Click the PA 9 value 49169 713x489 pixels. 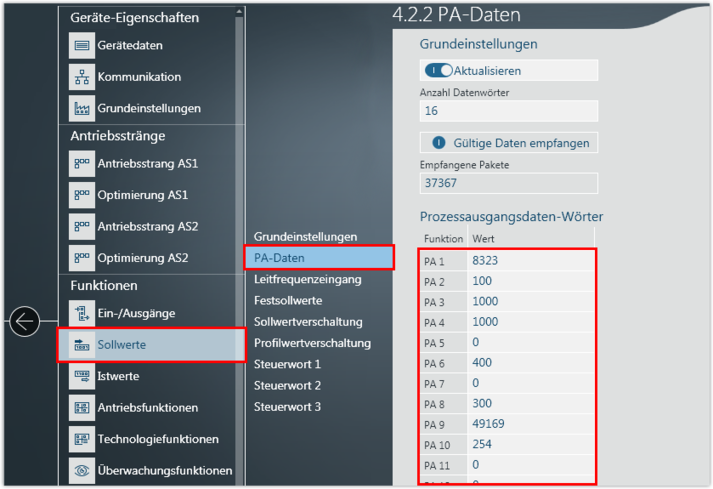(490, 423)
